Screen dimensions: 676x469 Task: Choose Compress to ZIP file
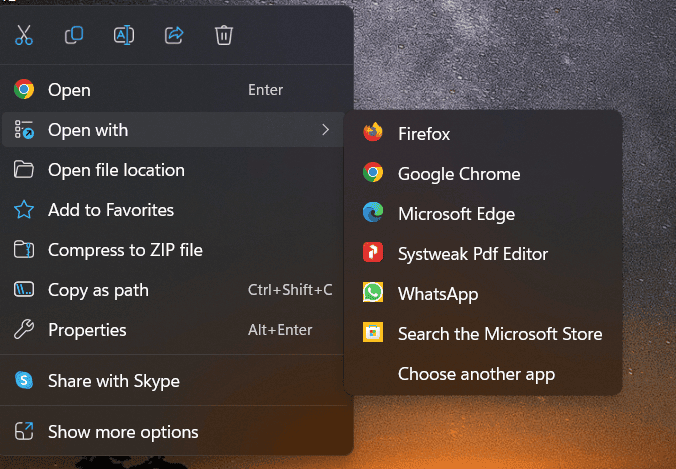(x=125, y=250)
